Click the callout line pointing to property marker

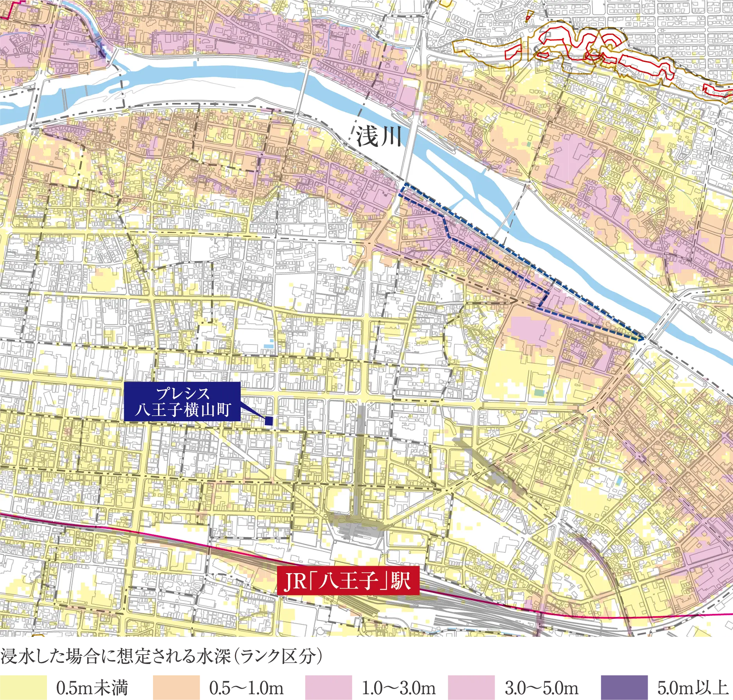pos(252,412)
